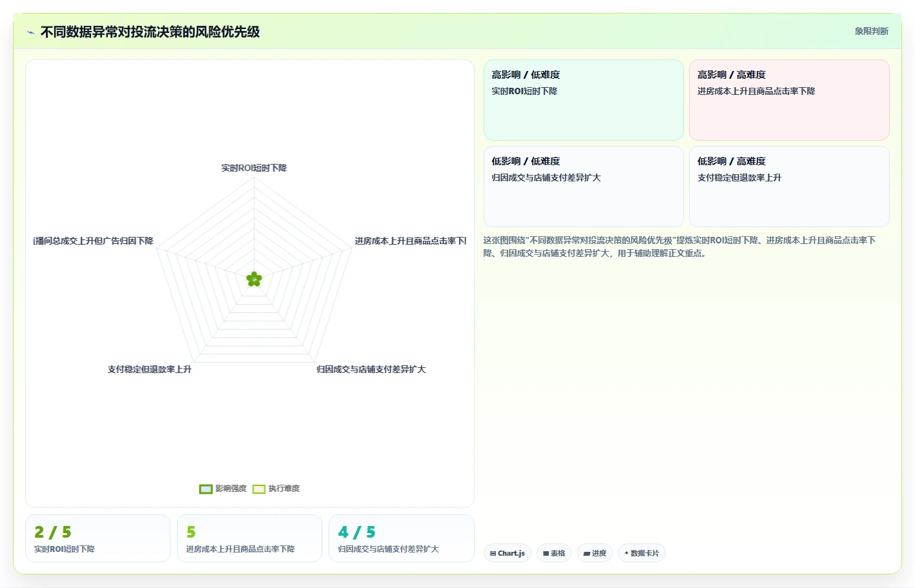Viewport: 915px width, 588px height.
Task: Click the 实时ROI短时下降 radar axis label
Action: (254, 168)
